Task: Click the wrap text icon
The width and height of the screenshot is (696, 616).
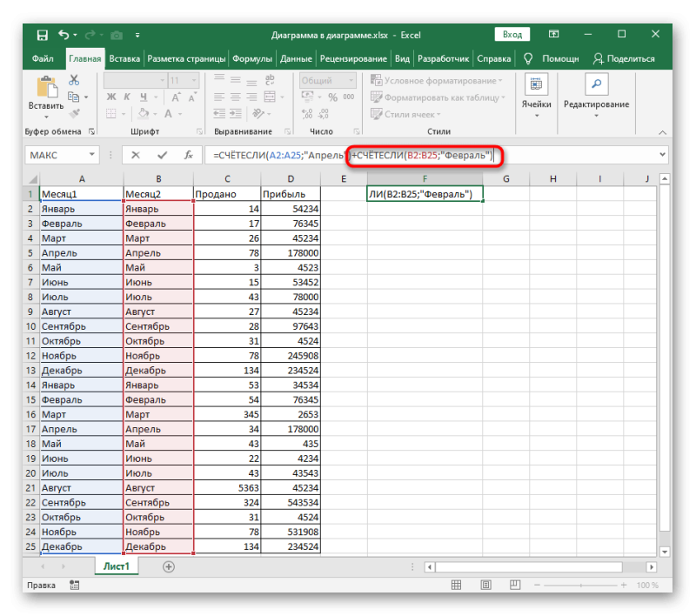Action: click(270, 80)
